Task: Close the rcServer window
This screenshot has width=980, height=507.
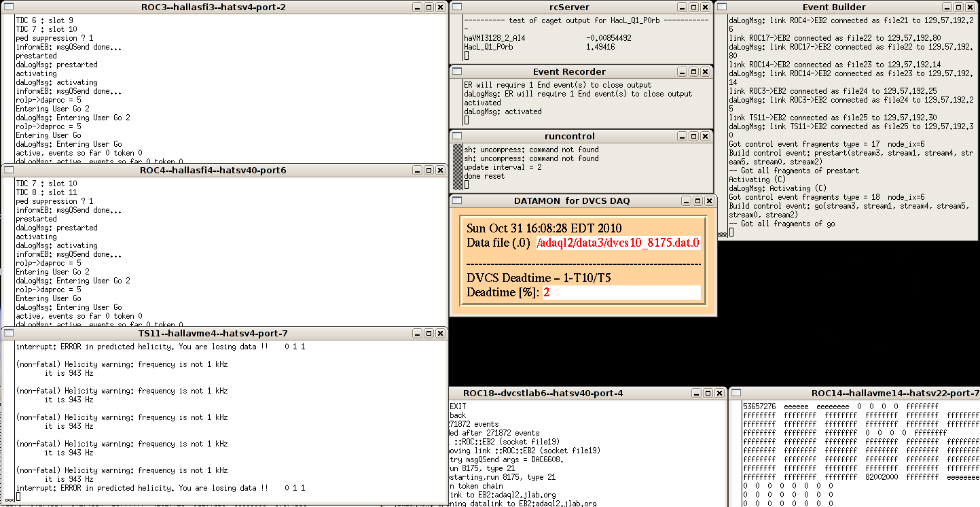Action: pyautogui.click(x=706, y=7)
